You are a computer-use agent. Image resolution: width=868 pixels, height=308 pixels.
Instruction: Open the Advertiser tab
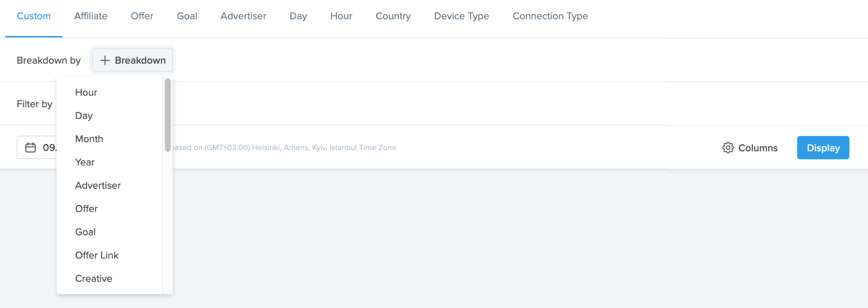coord(243,16)
